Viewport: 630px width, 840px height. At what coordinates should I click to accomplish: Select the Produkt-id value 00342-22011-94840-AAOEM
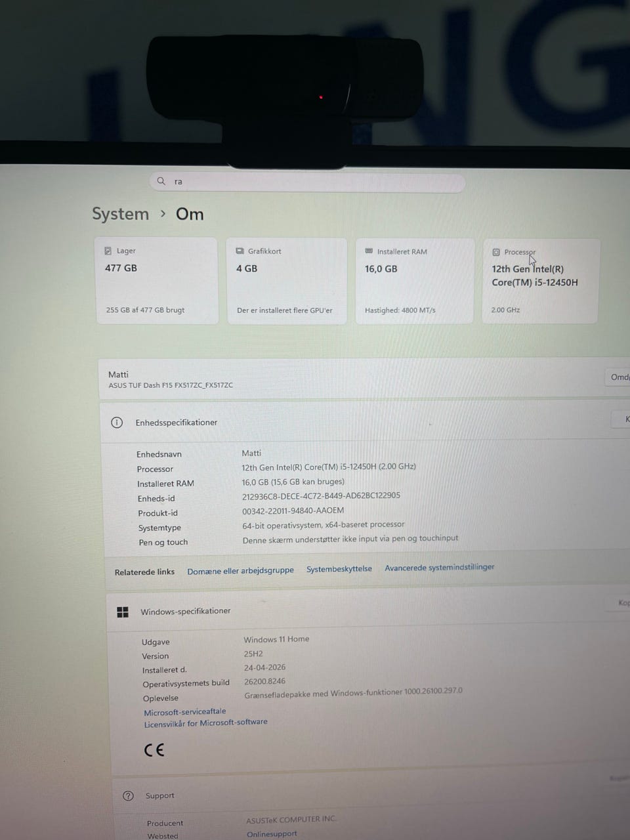click(x=293, y=511)
